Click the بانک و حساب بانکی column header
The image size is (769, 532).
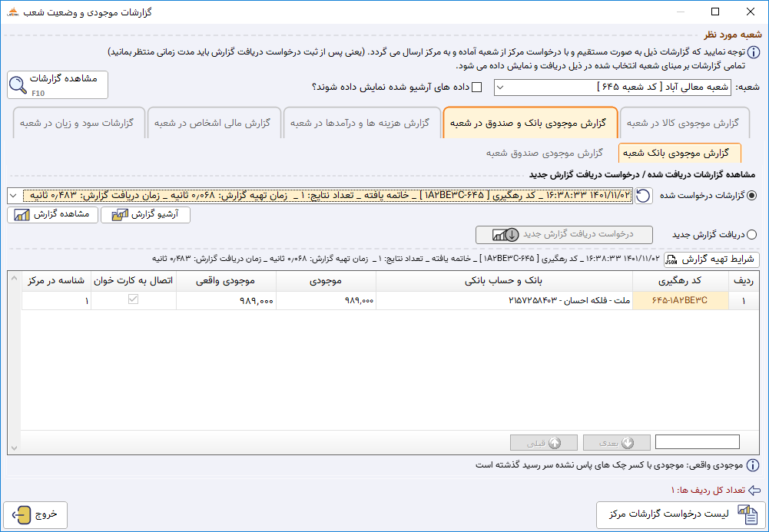(504, 281)
